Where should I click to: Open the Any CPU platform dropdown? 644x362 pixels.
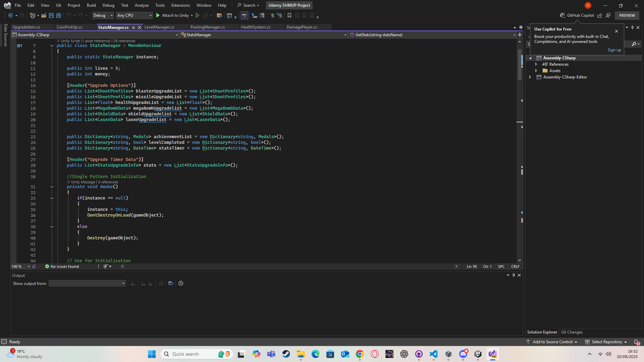(x=134, y=15)
